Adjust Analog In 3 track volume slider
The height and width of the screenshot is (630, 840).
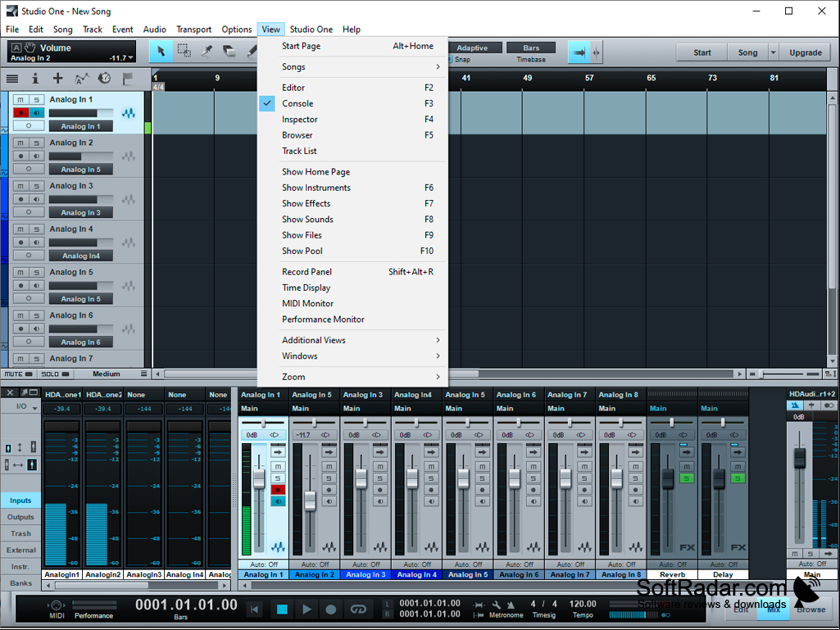click(81, 200)
